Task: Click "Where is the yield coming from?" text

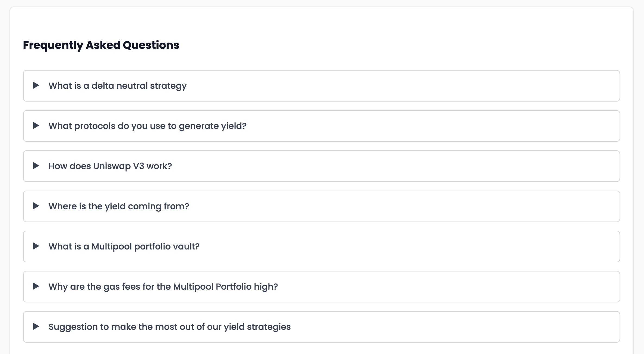Action: coord(119,206)
